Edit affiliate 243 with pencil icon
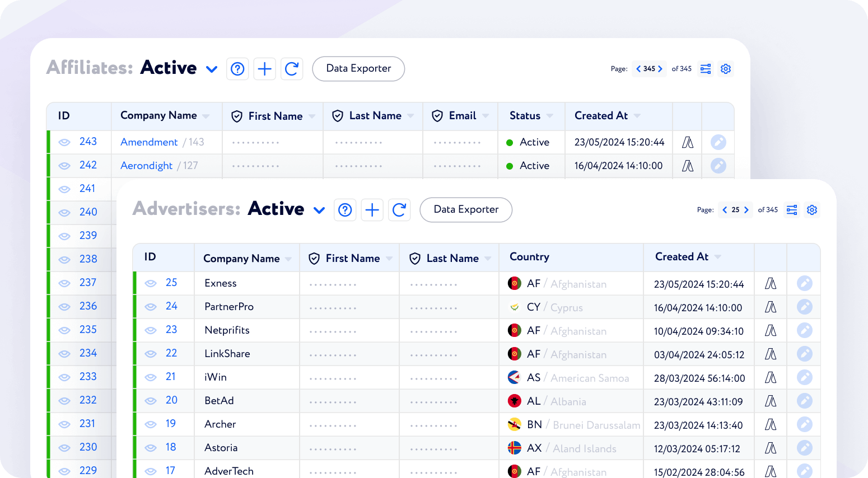 [x=718, y=142]
